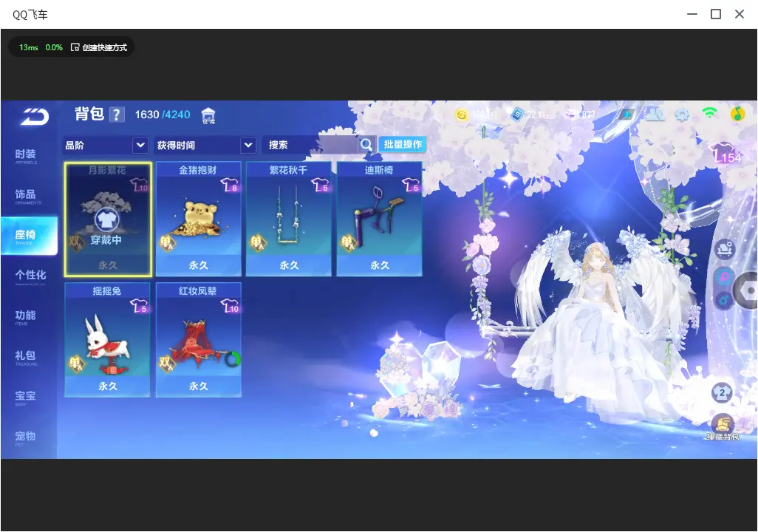Click the green Wi-Fi signal icon

[709, 113]
